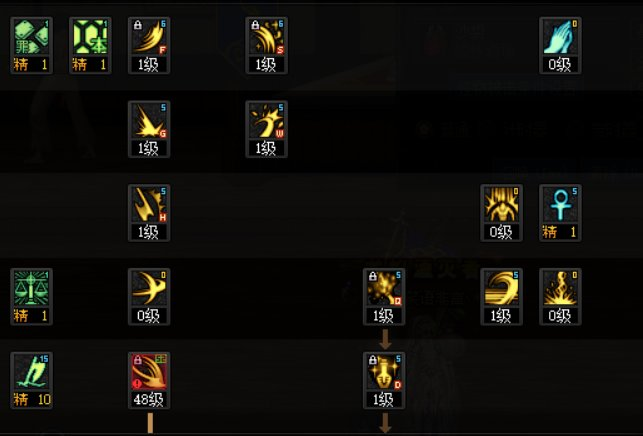Click the green leaping boot skill icon
The image size is (643, 436).
pos(32,372)
